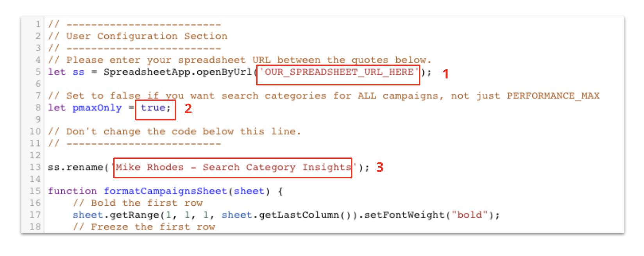Click the red annotation number 1
Viewport: 644px width, 256px height.
click(445, 74)
